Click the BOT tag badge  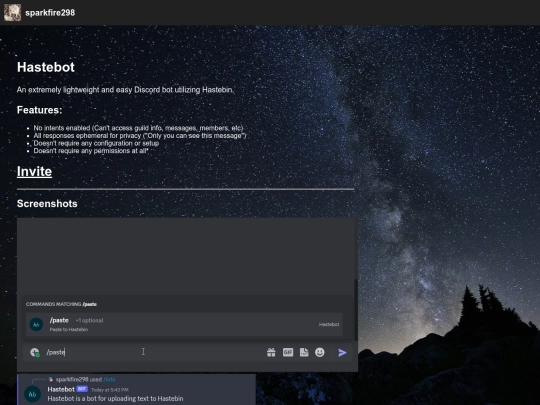tap(82, 389)
